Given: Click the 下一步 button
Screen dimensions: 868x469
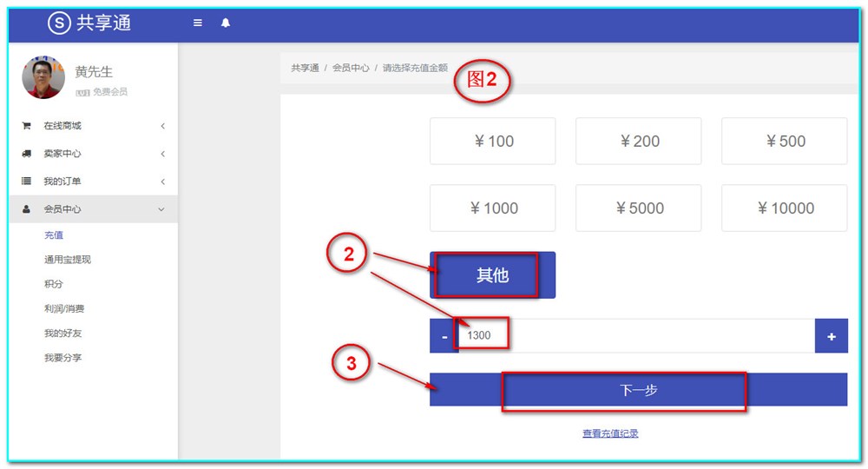Looking at the screenshot, I should point(638,390).
